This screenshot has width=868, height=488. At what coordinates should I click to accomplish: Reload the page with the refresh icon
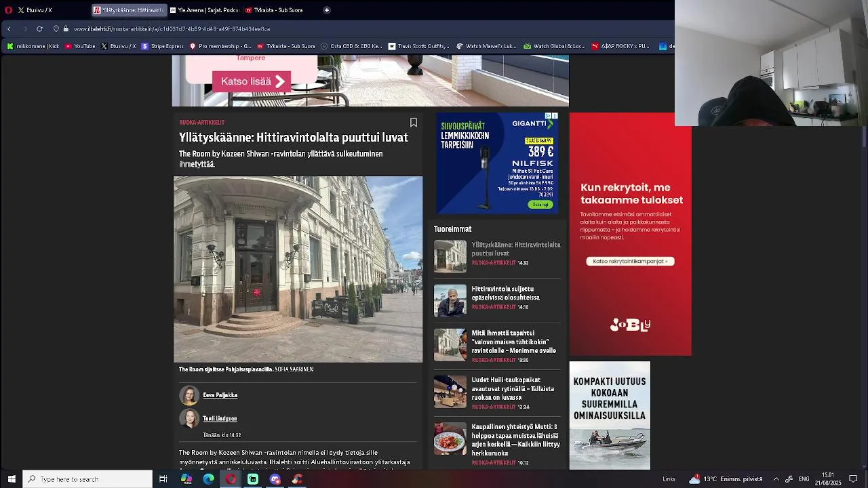point(39,28)
